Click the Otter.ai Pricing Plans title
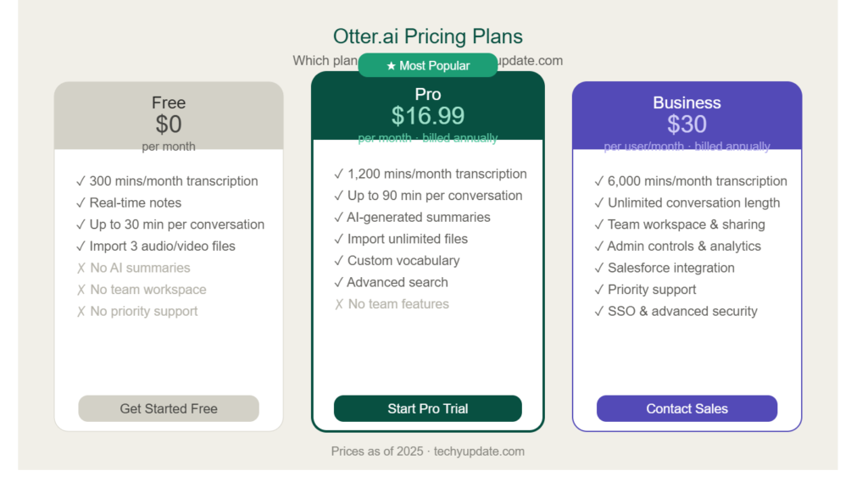This screenshot has width=868, height=482. pyautogui.click(x=427, y=36)
